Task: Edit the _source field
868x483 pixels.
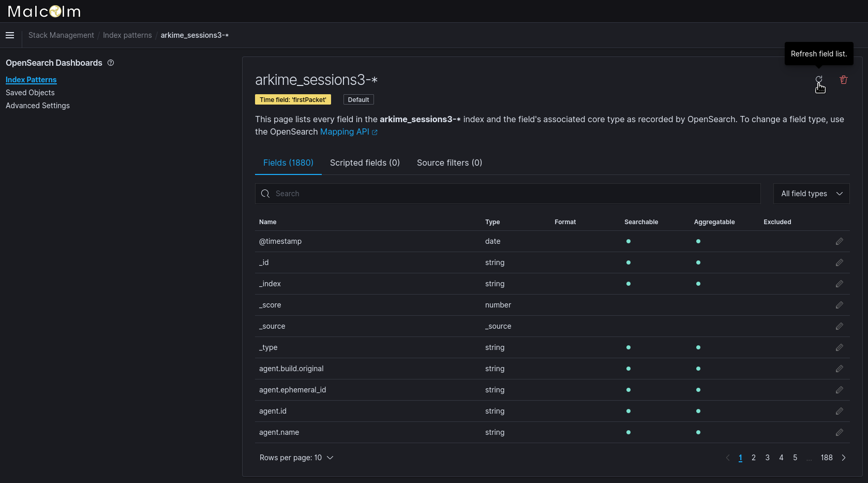Action: click(840, 326)
